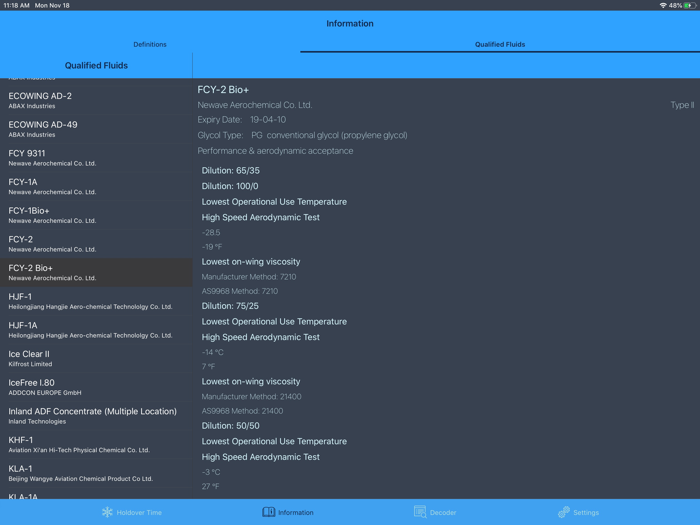Open HJF-1A fluid entry

point(96,329)
